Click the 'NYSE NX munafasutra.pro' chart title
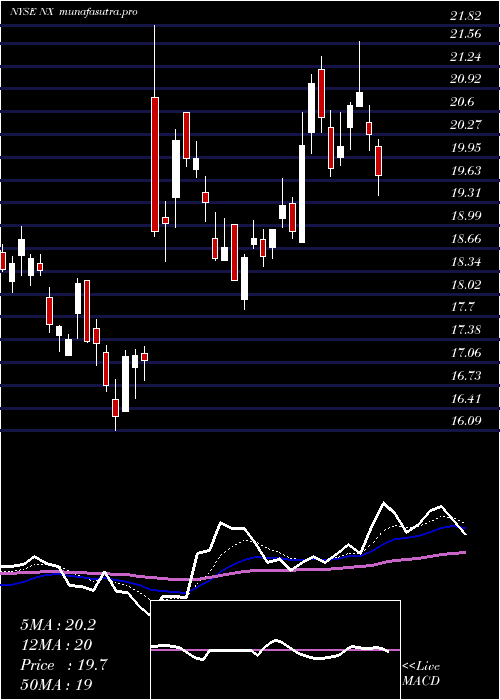Image resolution: width=500 pixels, height=700 pixels. 74,12
